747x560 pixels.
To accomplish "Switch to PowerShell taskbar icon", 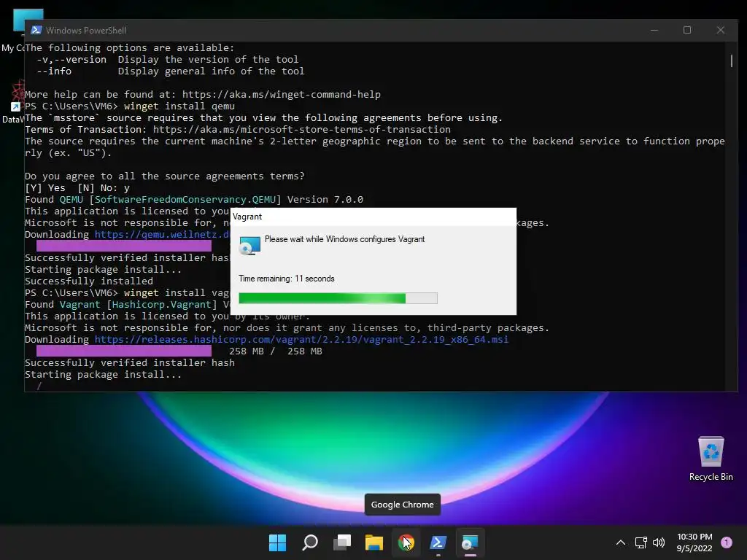I will [x=438, y=542].
